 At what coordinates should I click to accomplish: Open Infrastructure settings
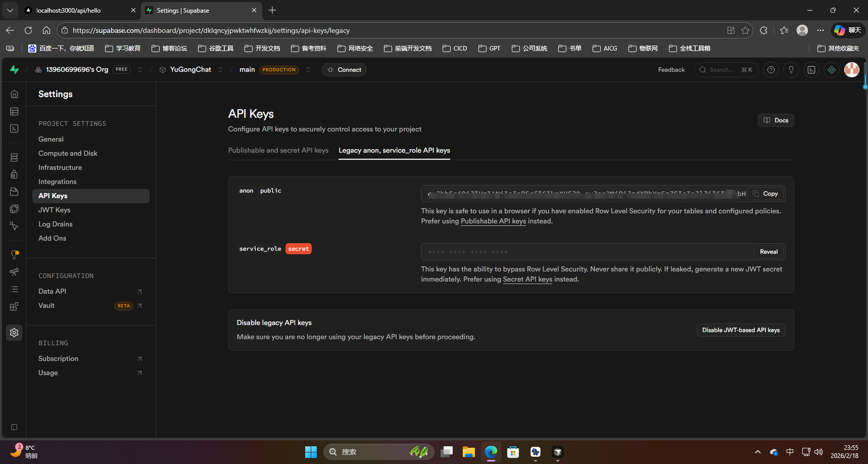[60, 167]
